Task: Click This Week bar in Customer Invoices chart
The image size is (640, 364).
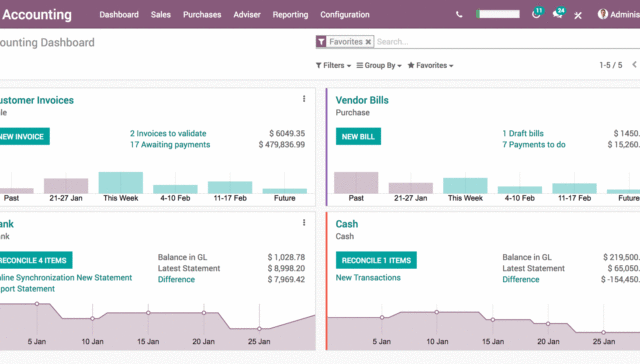Action: click(x=121, y=182)
